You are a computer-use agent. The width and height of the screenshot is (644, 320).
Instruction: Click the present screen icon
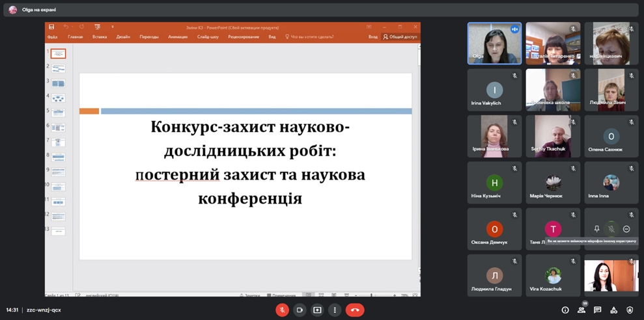tap(317, 310)
